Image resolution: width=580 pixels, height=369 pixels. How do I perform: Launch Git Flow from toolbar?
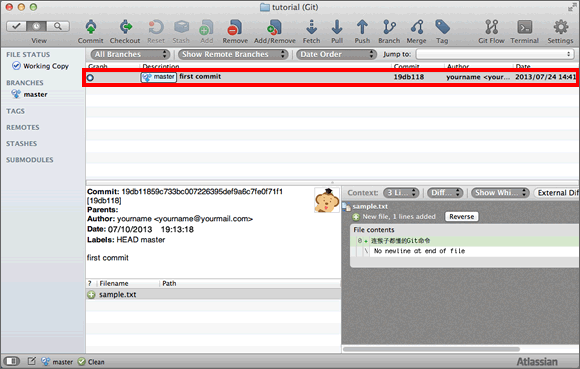tap(491, 27)
